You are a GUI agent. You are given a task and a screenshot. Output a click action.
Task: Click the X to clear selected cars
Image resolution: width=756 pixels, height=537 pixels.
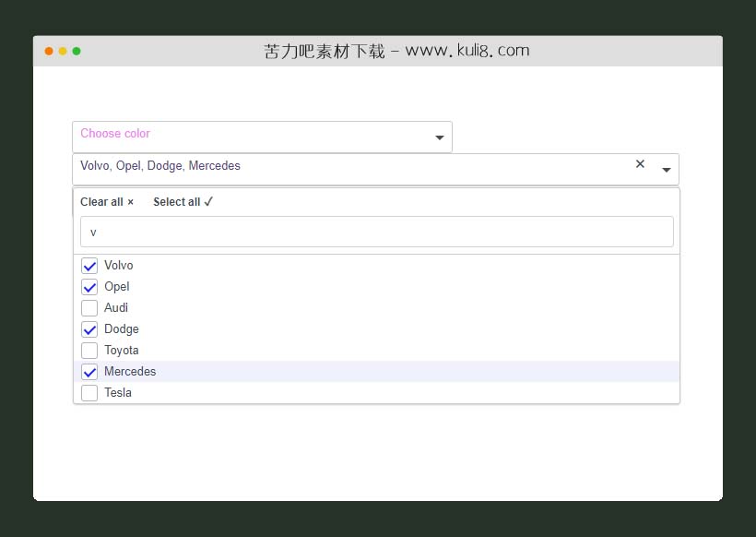(640, 164)
